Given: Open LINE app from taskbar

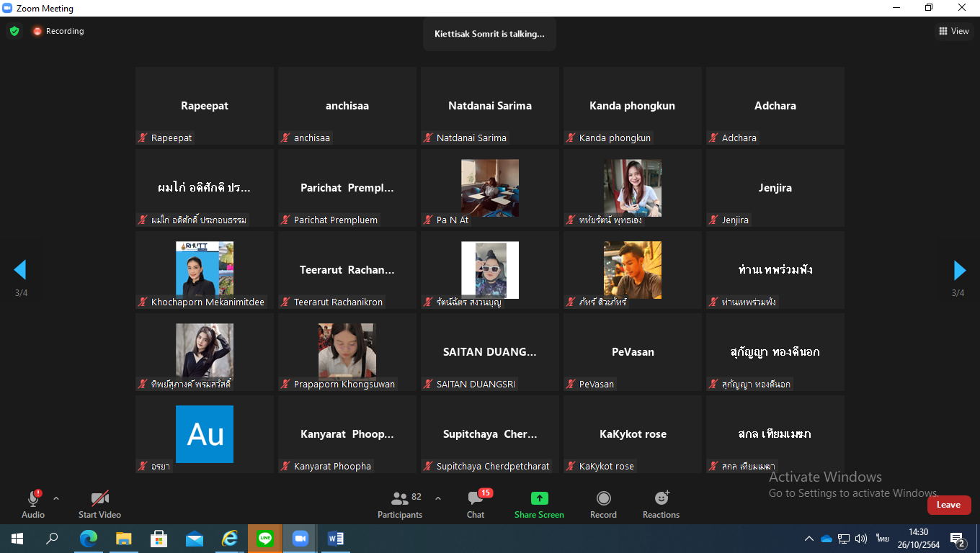Looking at the screenshot, I should point(265,538).
